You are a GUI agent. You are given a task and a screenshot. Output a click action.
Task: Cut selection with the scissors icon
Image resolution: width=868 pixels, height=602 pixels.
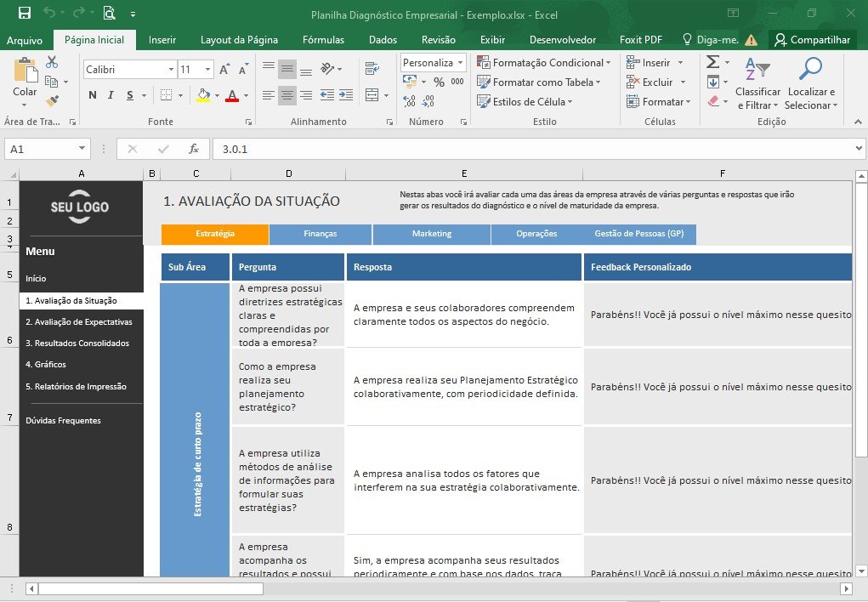pyautogui.click(x=52, y=62)
